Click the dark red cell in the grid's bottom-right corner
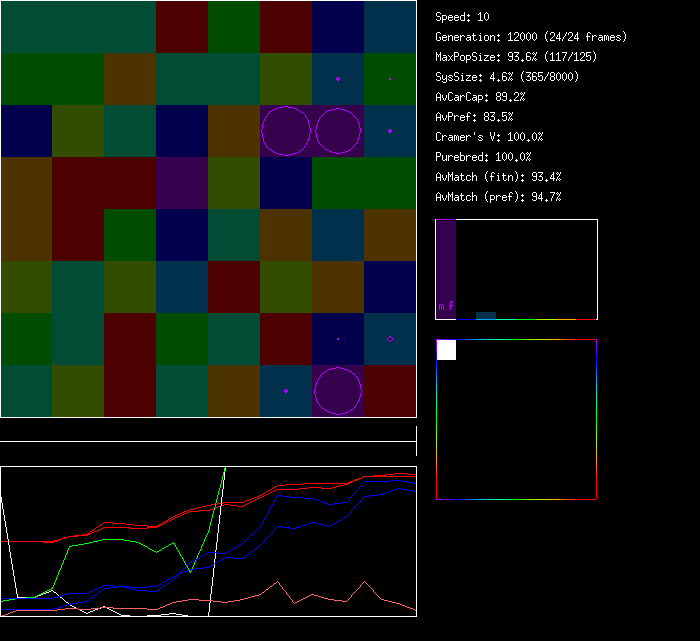 pos(390,391)
